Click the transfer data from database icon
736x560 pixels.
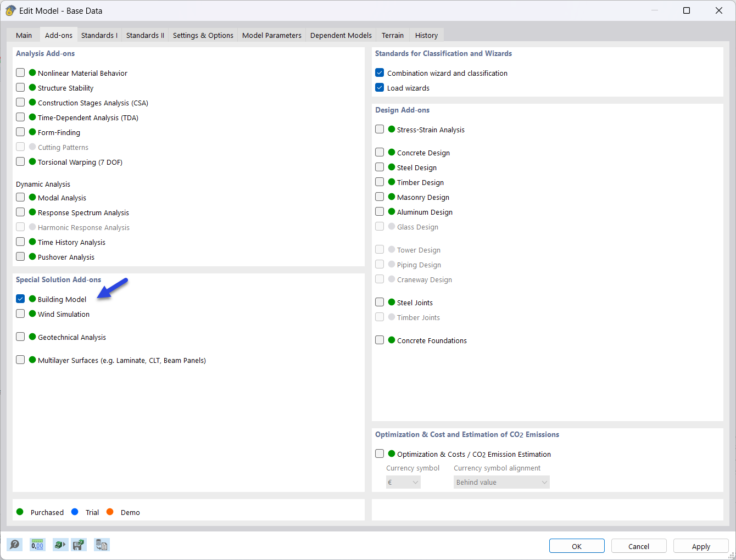[102, 544]
